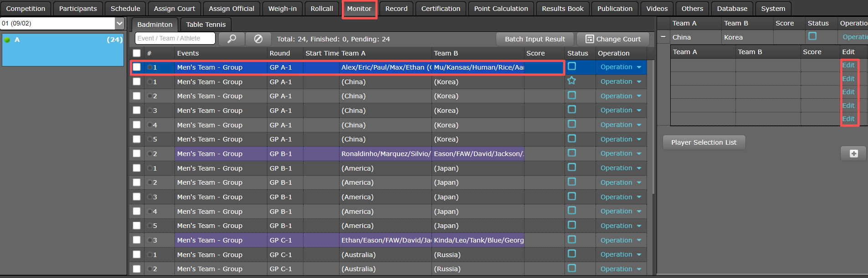Viewport: 868px width, 278px height.
Task: Switch to the Table Tennis tab
Action: pos(205,25)
